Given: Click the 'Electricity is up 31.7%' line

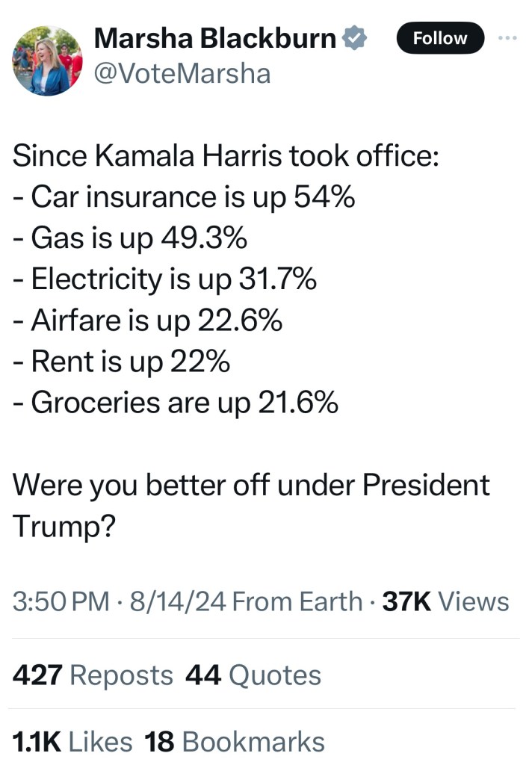Looking at the screenshot, I should pos(165,280).
